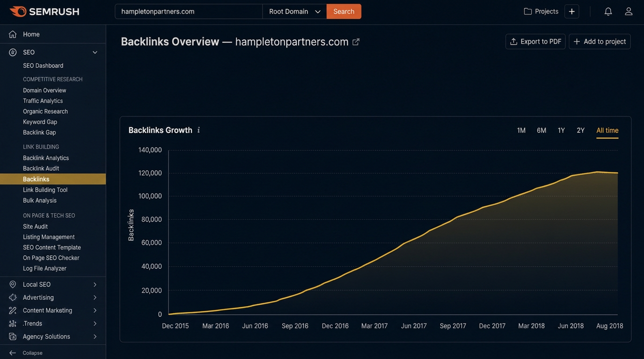Select the highlighted Backlinks menu item
Screen dimensions: 644x359
pos(53,179)
